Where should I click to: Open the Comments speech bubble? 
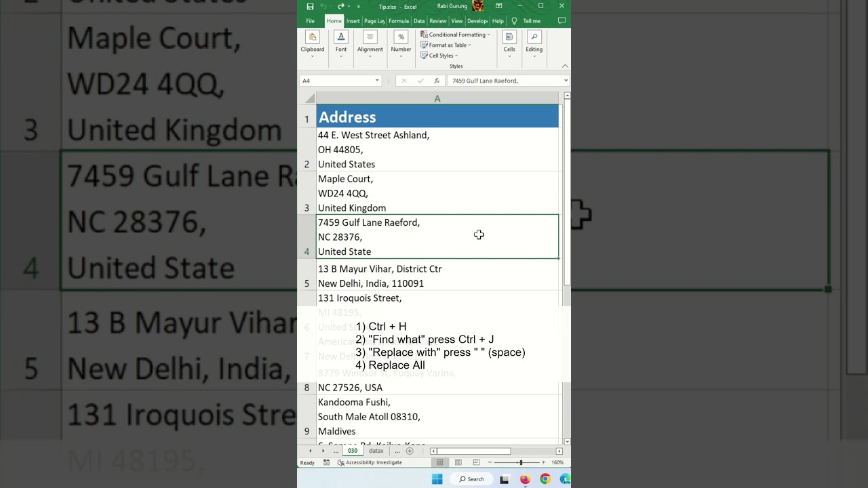click(561, 21)
